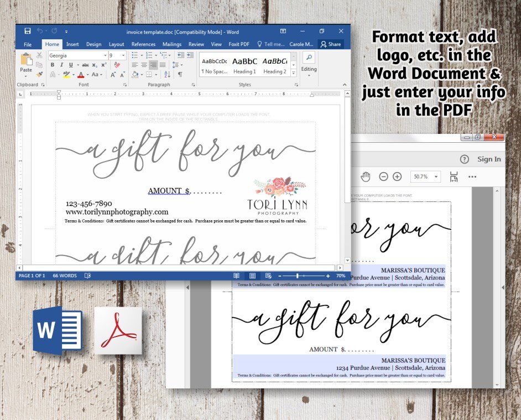
Task: Toggle Align Right paragraph button
Action: pyautogui.click(x=153, y=65)
